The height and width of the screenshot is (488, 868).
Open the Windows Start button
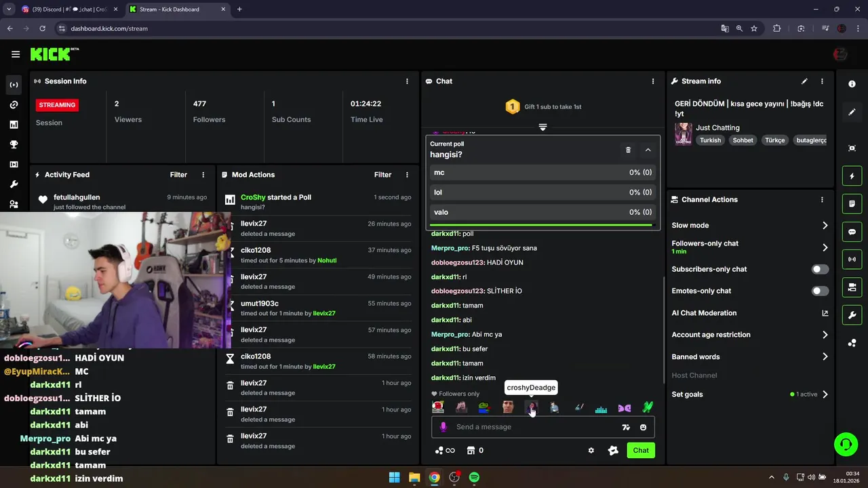click(x=394, y=477)
